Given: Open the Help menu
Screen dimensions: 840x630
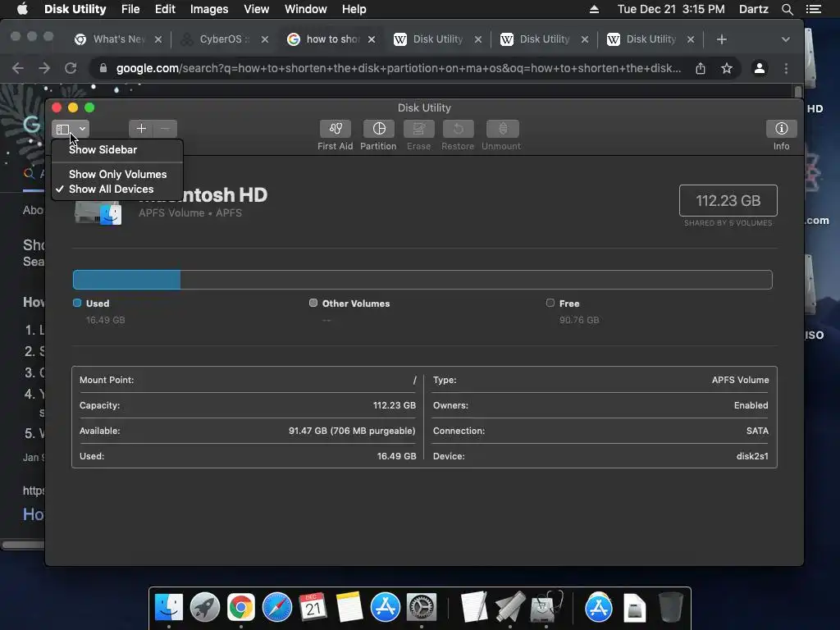Looking at the screenshot, I should click(x=354, y=9).
